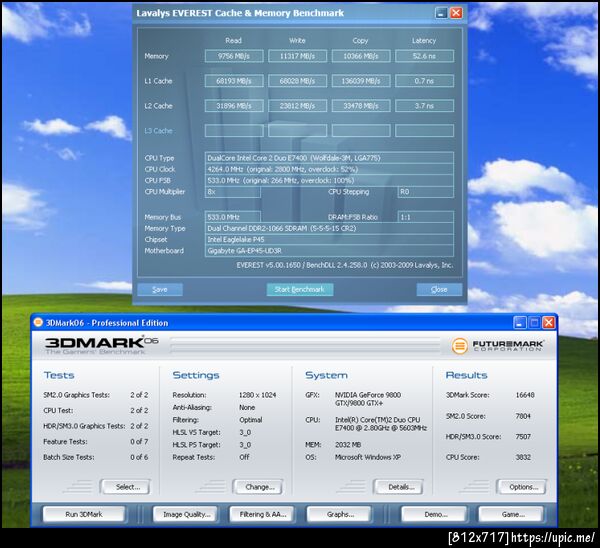
Task: Open Filtering & AA settings
Action: (x=262, y=514)
